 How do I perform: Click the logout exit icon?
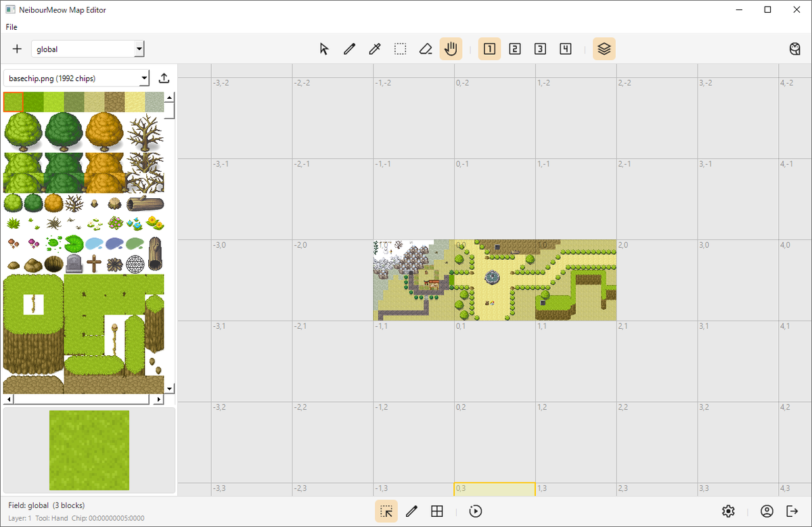792,511
